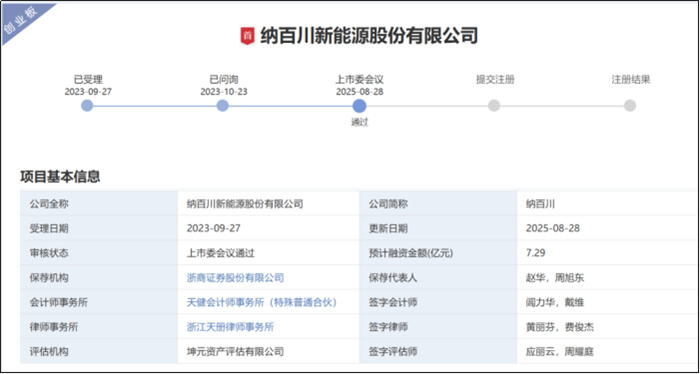The width and height of the screenshot is (700, 374).
Task: Click the 预计融资金额 value 7.29
Action: pyautogui.click(x=536, y=253)
